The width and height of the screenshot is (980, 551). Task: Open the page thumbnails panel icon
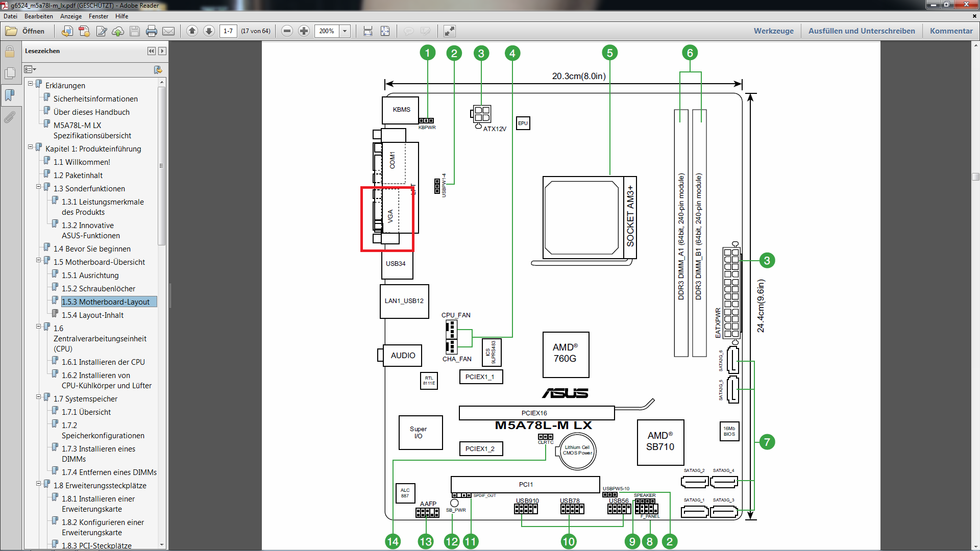(x=10, y=73)
